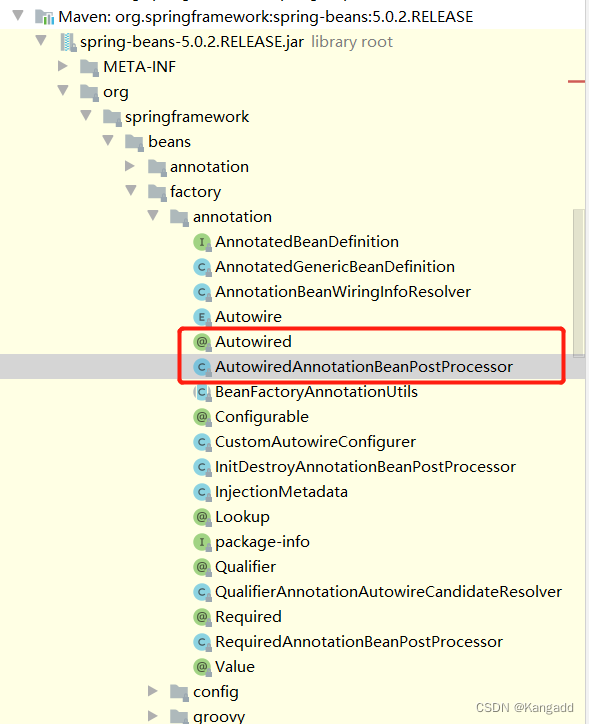Click the Autowire enum icon
This screenshot has height=724, width=589.
(x=202, y=317)
